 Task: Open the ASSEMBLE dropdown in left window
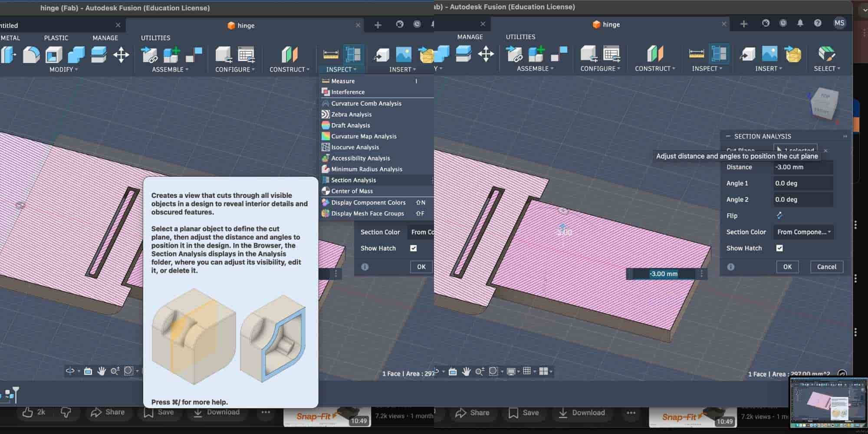(170, 69)
